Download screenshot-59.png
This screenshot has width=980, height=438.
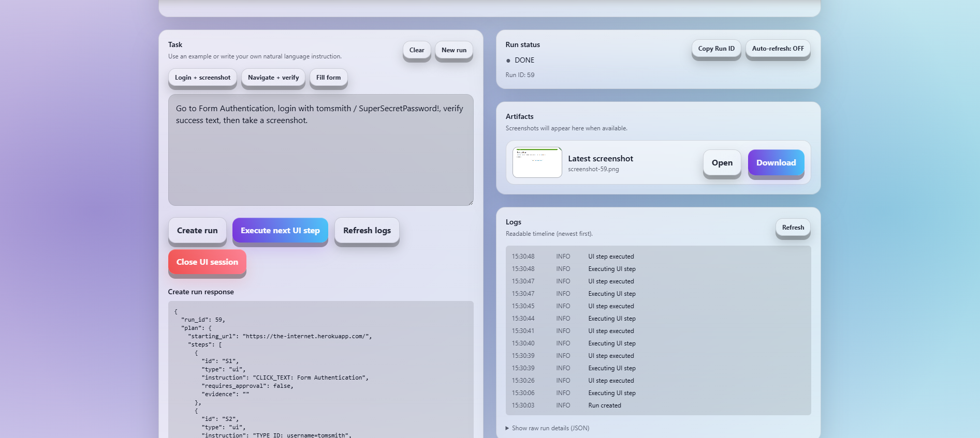coord(776,163)
